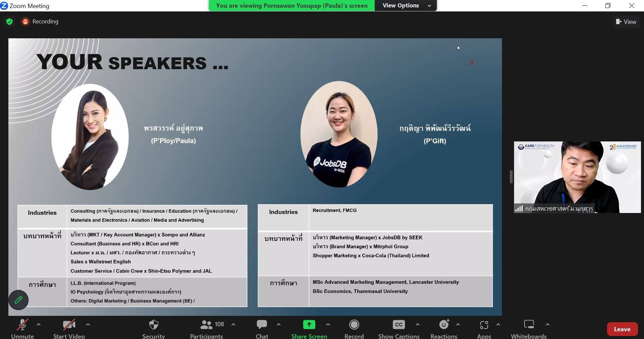Minimize the Zoom Meeting window
This screenshot has width=644, height=339.
click(585, 6)
